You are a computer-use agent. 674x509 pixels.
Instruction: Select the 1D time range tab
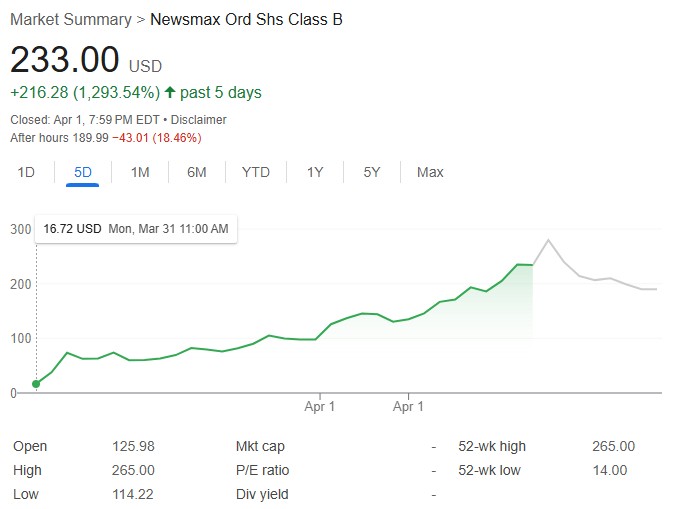click(26, 172)
